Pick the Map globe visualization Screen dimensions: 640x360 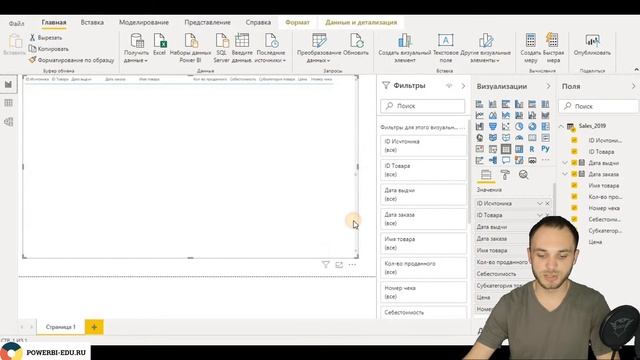coord(480,138)
